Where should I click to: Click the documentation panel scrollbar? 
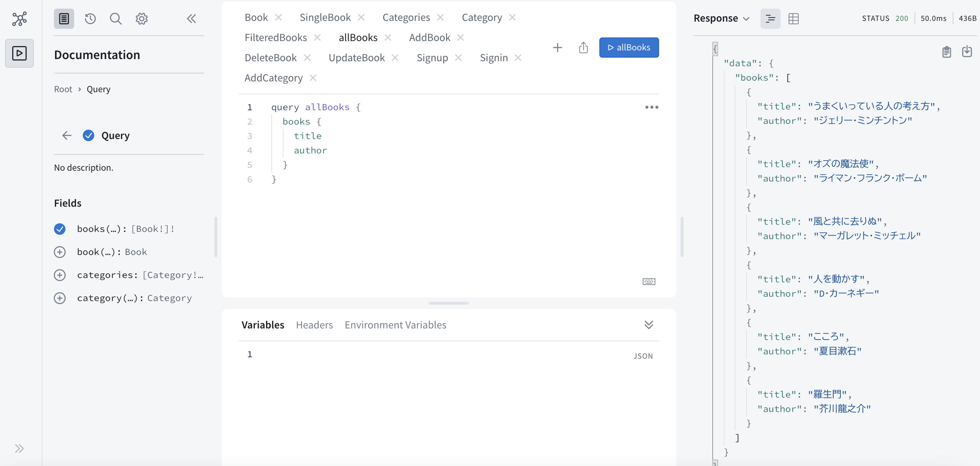(216, 237)
